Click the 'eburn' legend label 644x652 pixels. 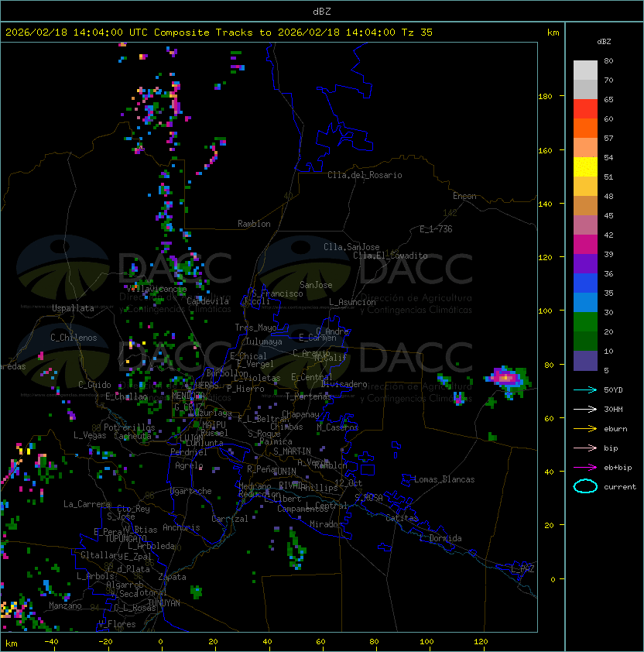coord(615,429)
